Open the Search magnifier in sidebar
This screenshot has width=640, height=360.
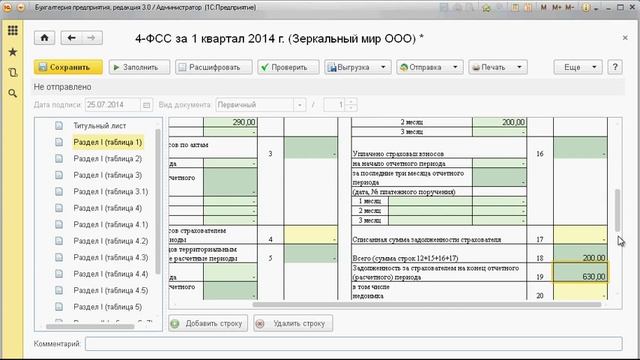point(13,93)
